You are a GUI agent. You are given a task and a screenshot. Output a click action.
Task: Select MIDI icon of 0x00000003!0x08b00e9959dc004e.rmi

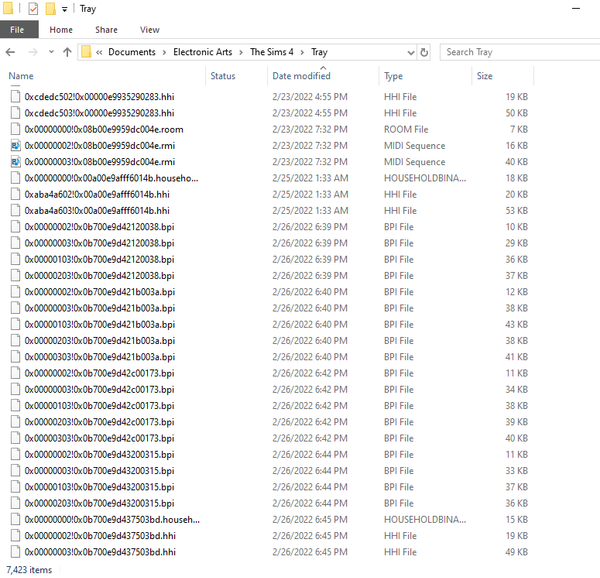tap(15, 161)
